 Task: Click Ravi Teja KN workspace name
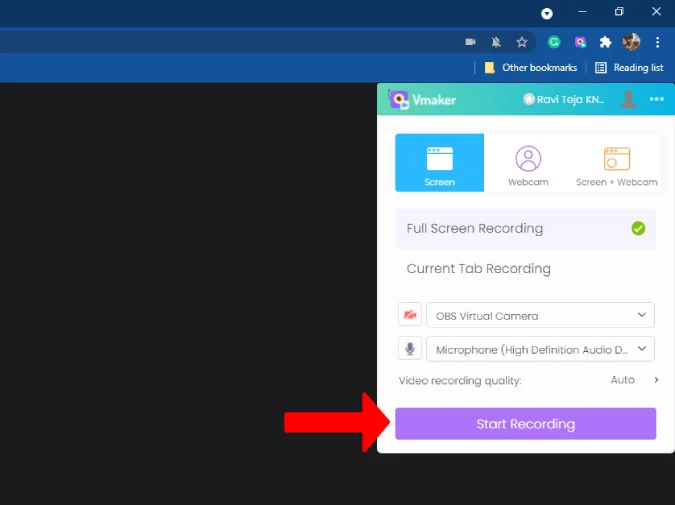pos(564,99)
